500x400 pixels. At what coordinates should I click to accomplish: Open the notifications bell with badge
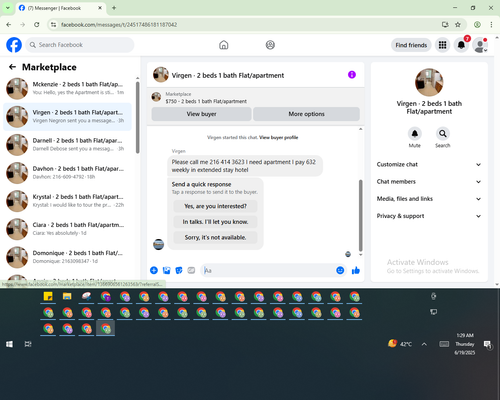click(x=461, y=45)
